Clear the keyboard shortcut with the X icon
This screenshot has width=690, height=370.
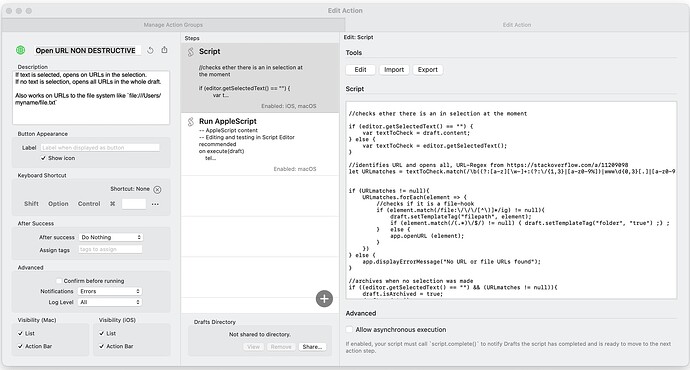pos(157,189)
